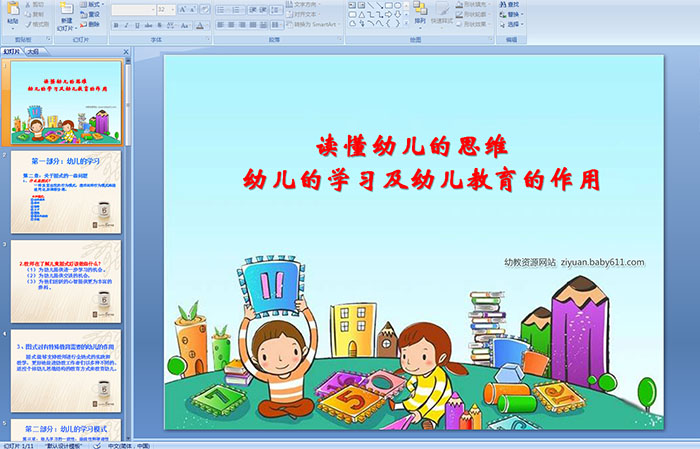Increase font size with the grow font icon
Screen dimensions: 700x449
coord(183,9)
